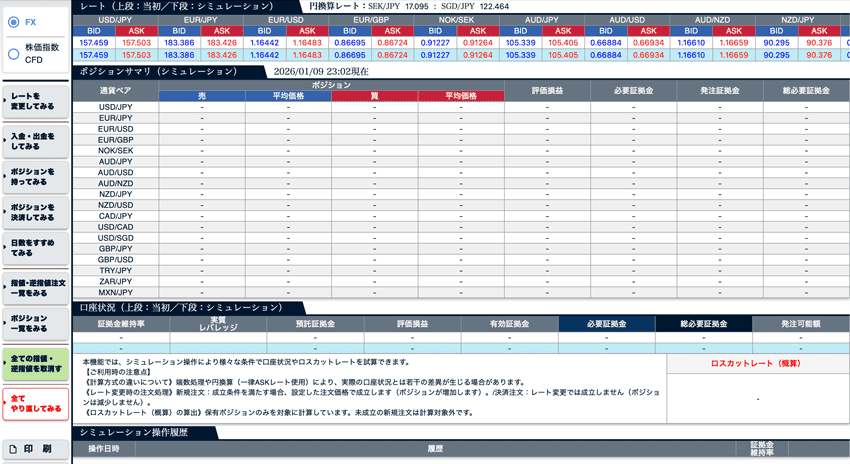This screenshot has height=464, width=850.
Task: Click the red 買 column header
Action: click(374, 96)
